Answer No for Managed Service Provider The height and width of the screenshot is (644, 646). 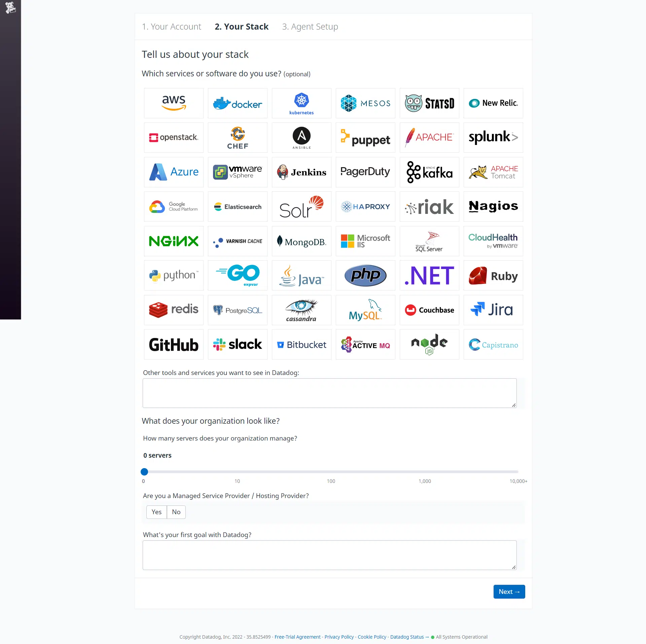click(176, 512)
